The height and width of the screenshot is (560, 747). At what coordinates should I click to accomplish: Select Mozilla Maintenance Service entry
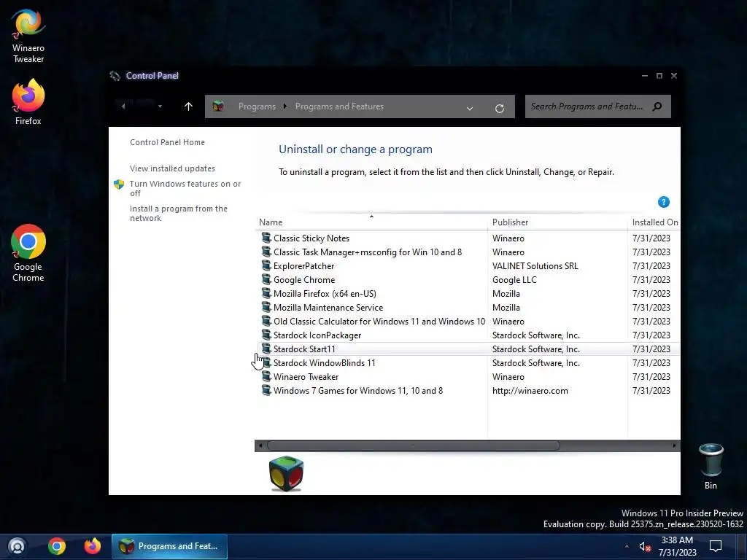click(468, 307)
